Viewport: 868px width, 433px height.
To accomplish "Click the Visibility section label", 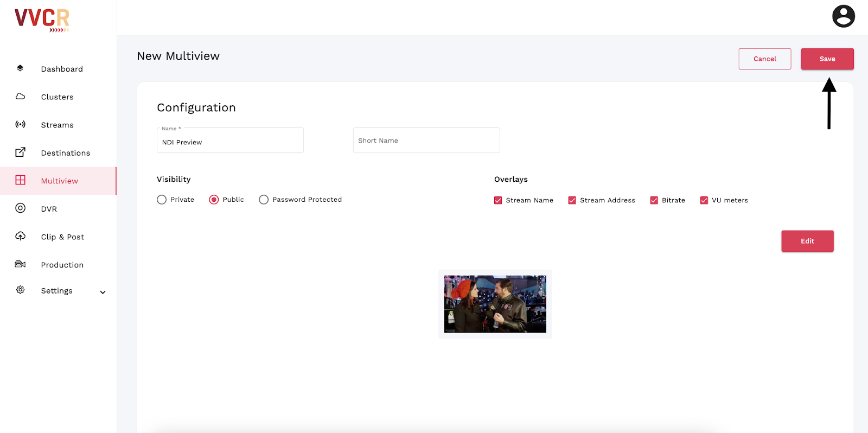I will click(174, 179).
